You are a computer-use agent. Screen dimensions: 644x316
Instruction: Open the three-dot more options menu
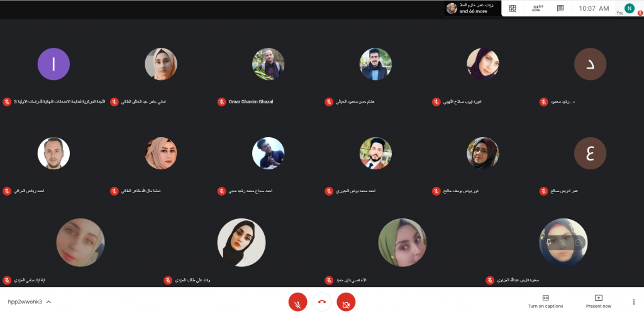[x=633, y=302]
